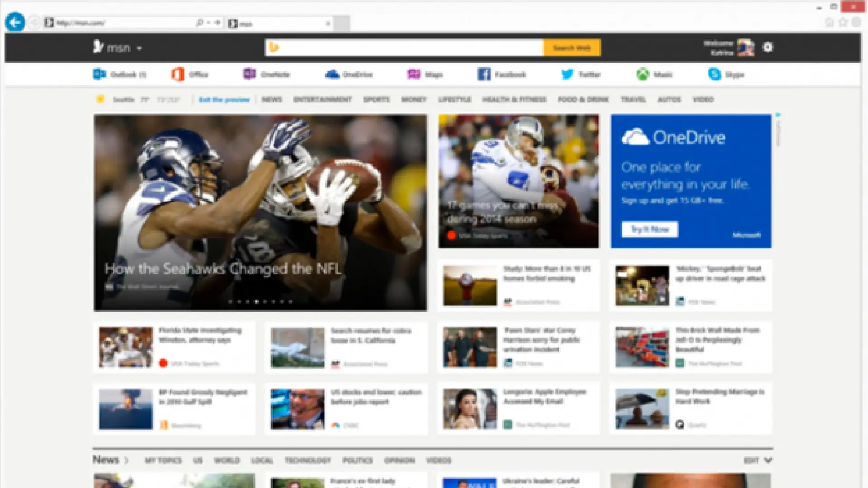Click the Exit the preview link
Screen dimensions: 868x488
click(x=225, y=99)
